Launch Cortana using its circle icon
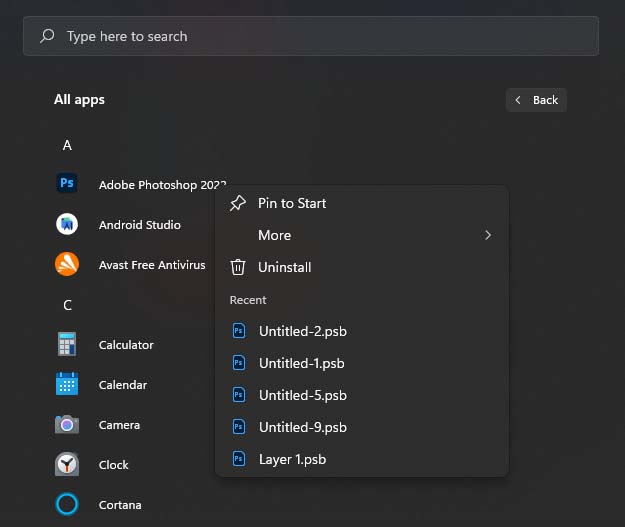Image resolution: width=625 pixels, height=527 pixels. [x=67, y=505]
